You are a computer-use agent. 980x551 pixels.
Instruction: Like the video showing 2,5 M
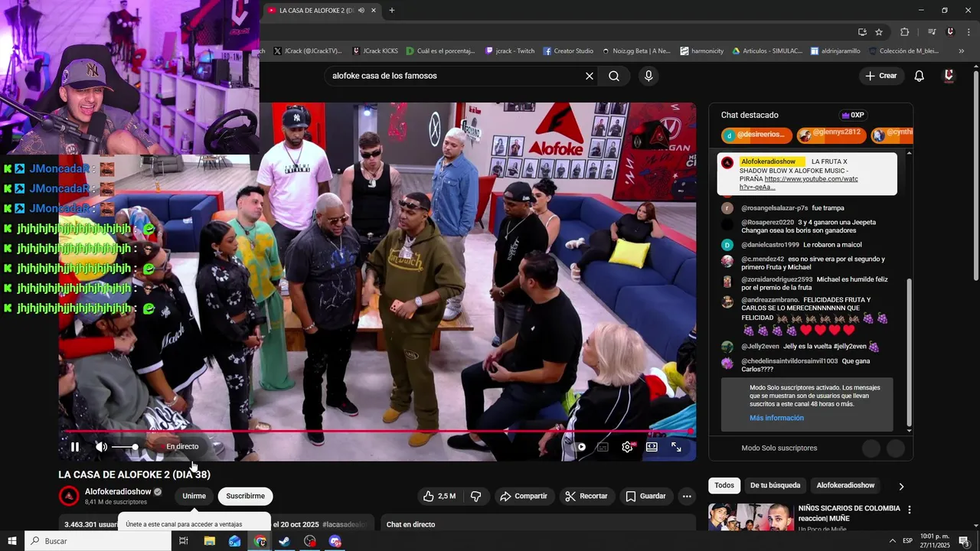[x=439, y=496]
